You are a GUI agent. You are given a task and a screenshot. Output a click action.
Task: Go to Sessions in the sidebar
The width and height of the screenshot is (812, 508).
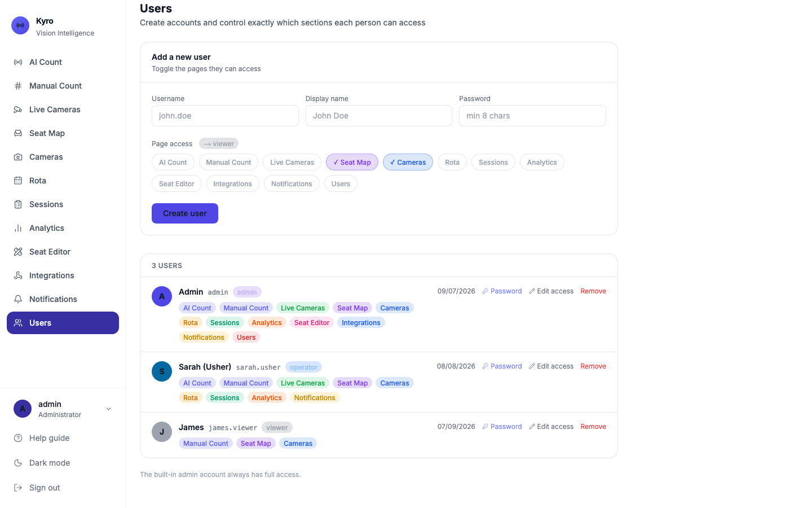click(63, 204)
